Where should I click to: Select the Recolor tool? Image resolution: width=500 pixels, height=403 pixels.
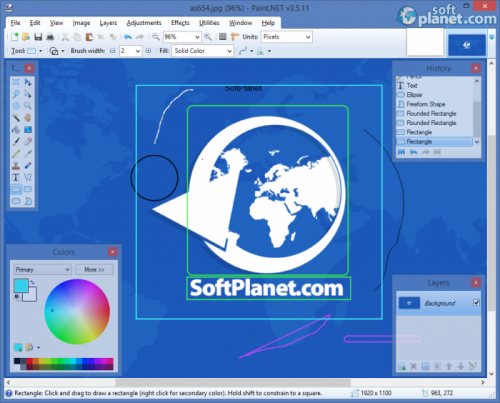[28, 166]
